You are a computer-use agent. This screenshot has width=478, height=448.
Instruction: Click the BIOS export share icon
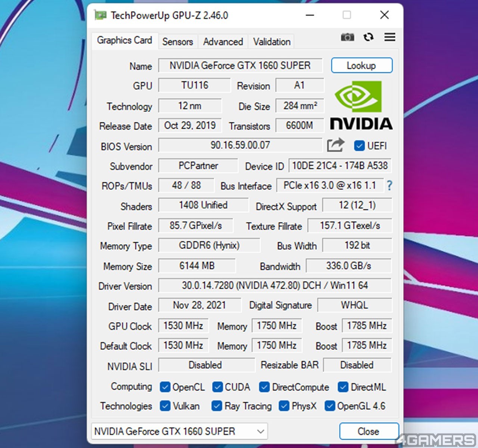pos(335,145)
